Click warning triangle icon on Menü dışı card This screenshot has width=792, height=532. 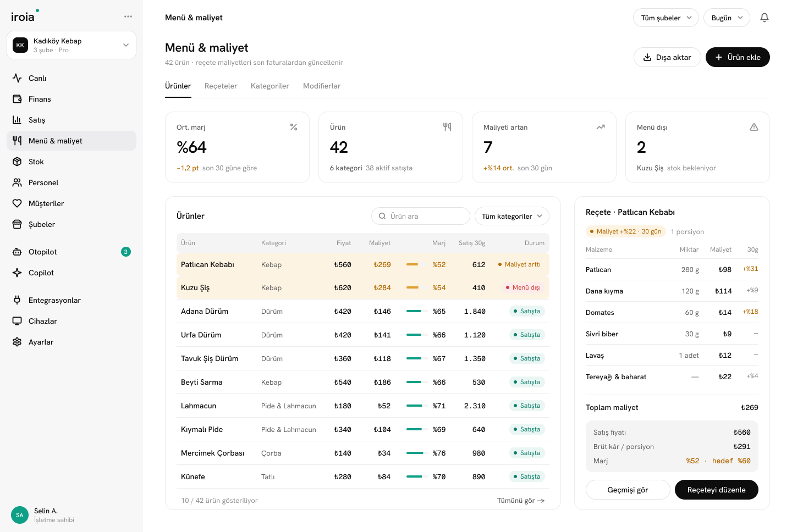[x=754, y=127]
